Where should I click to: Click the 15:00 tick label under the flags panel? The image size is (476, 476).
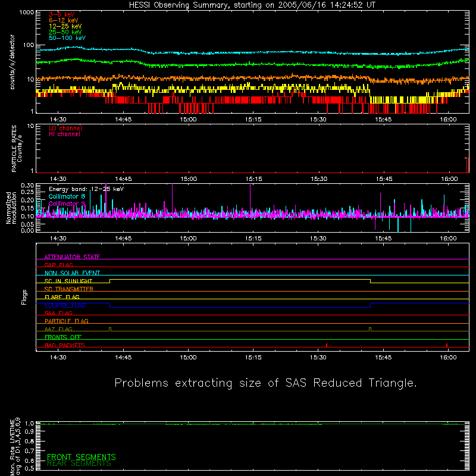coord(188,358)
